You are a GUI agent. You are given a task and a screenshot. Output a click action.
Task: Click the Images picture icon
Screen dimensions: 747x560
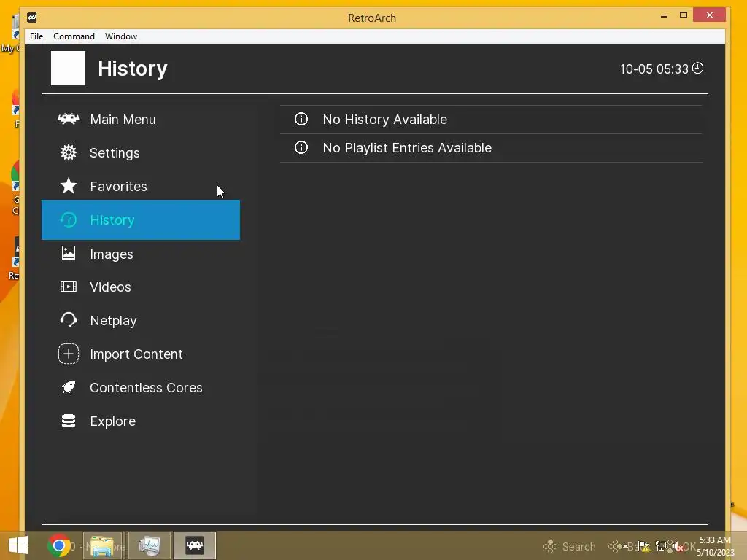coord(69,253)
